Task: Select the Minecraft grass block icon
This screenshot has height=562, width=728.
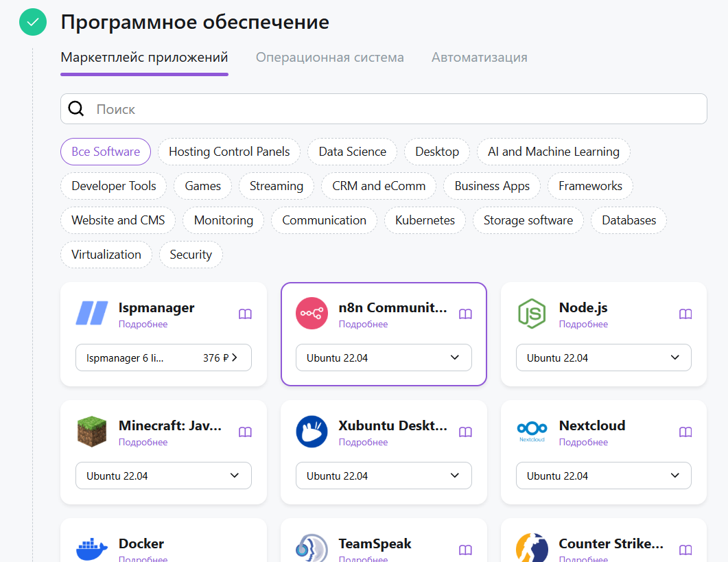Action: [x=92, y=432]
